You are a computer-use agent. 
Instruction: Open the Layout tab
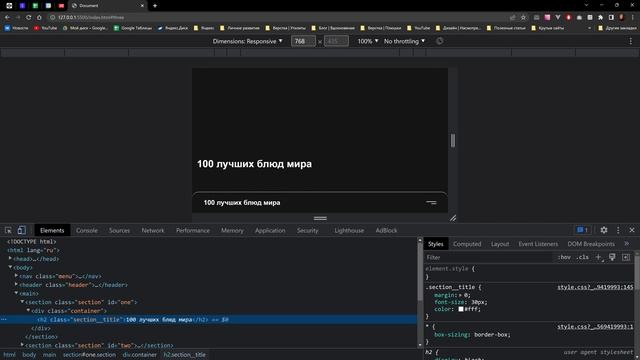click(500, 244)
